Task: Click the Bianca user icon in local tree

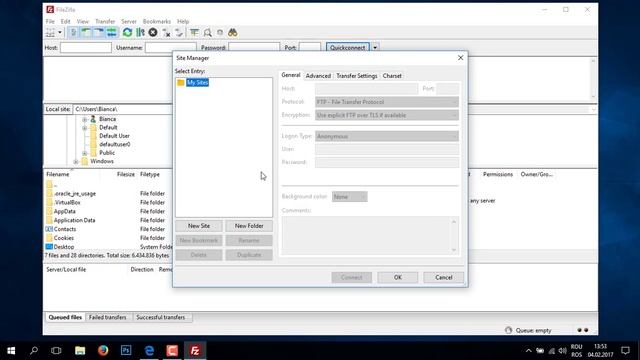Action: [93, 119]
